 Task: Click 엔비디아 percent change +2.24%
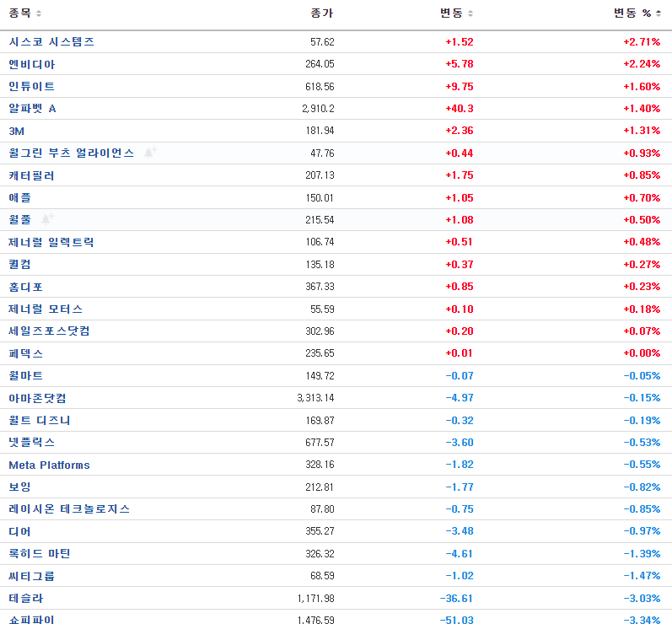click(x=642, y=64)
